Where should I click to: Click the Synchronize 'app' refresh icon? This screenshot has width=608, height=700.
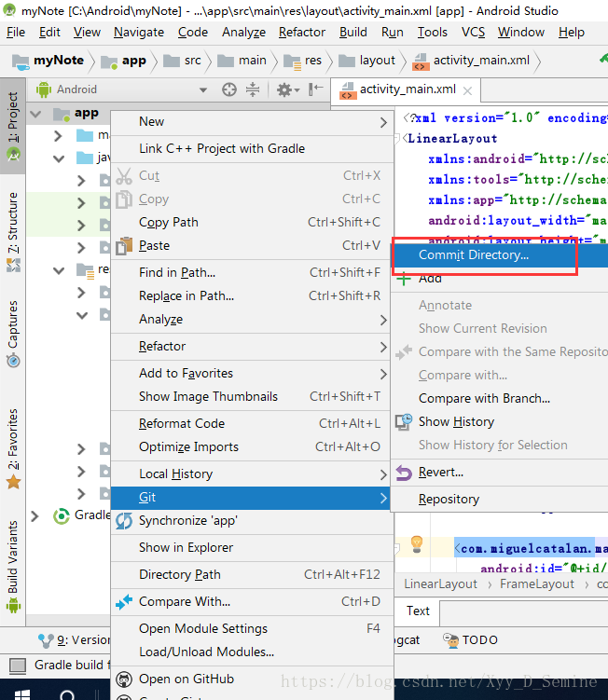click(x=124, y=521)
